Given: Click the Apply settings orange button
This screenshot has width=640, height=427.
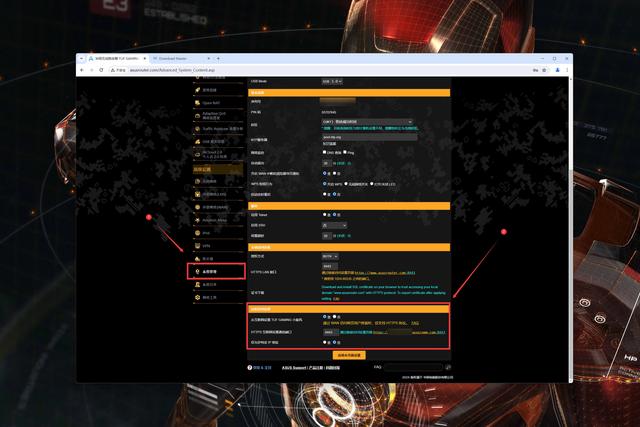Looking at the screenshot, I should (x=349, y=356).
